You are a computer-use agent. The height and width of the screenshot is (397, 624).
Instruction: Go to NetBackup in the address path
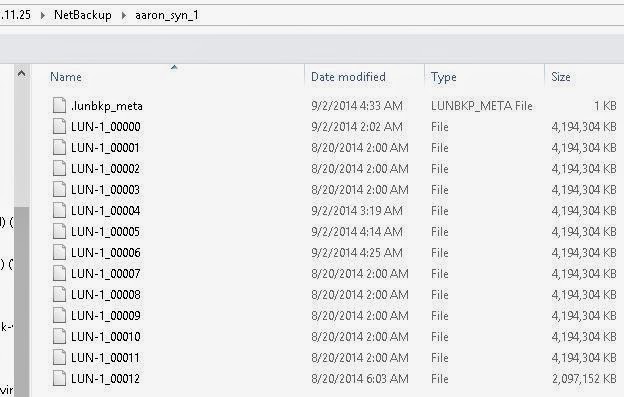[83, 15]
